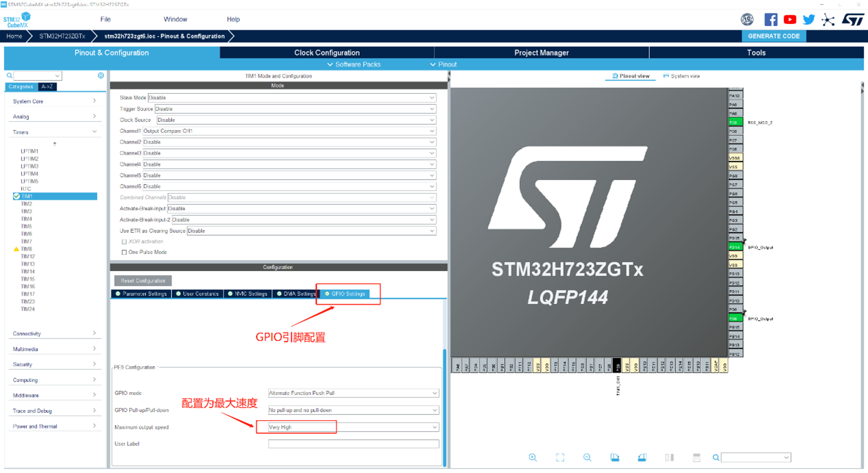Click the ST logo icon
The width and height of the screenshot is (868, 473).
(x=852, y=20)
